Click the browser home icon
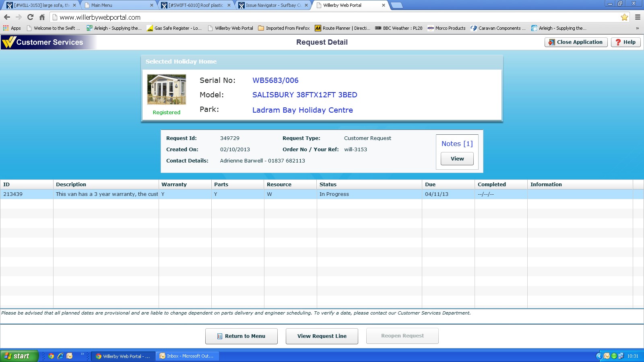 (42, 17)
